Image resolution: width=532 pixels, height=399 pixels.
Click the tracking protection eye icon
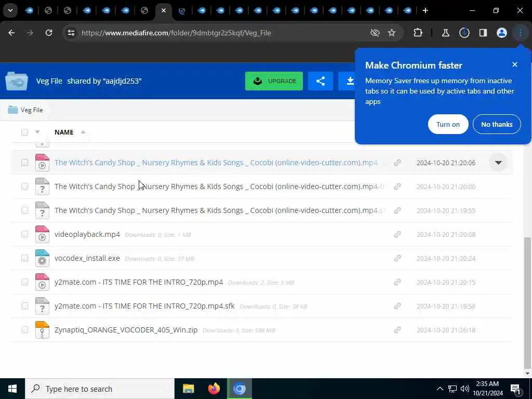click(375, 33)
